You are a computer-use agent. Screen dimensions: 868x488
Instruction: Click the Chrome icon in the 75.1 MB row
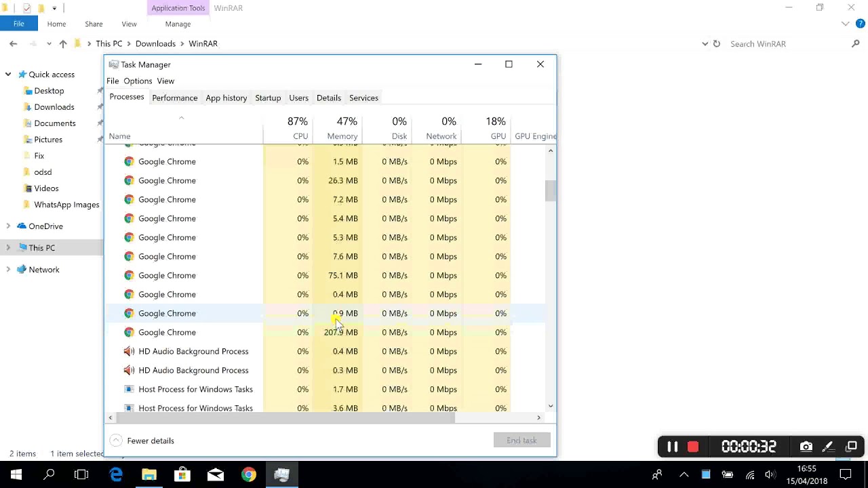click(129, 275)
